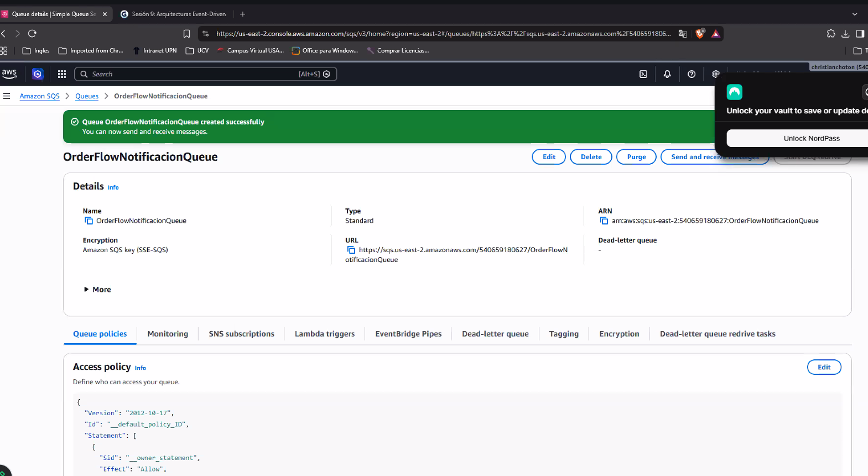This screenshot has width=868, height=476.
Task: Reload the current page
Action: coord(32,34)
